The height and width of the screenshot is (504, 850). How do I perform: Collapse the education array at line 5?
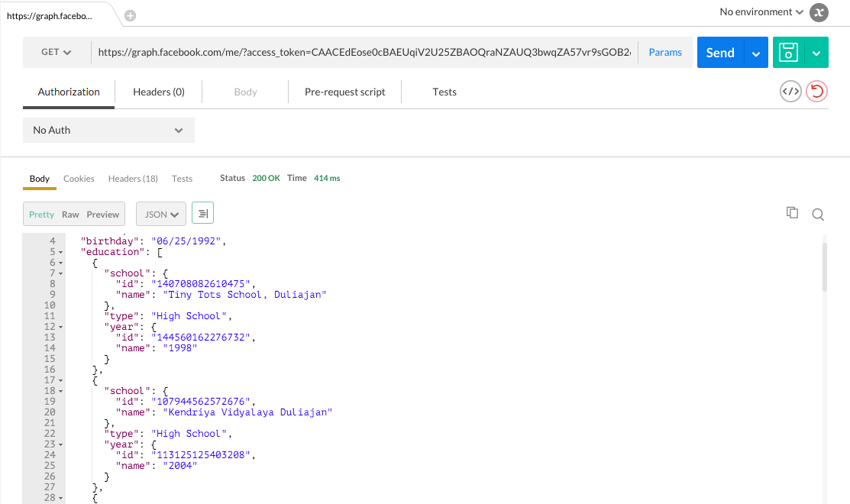pyautogui.click(x=59, y=251)
